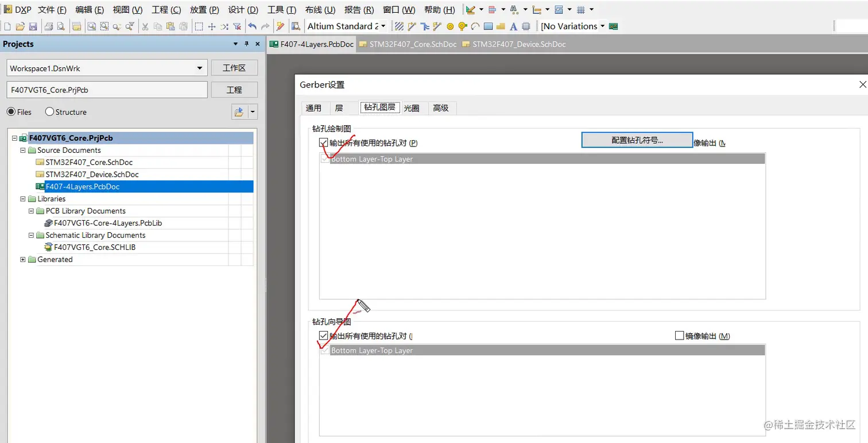Switch to the 光圈 tab
The image size is (868, 443).
click(x=411, y=108)
